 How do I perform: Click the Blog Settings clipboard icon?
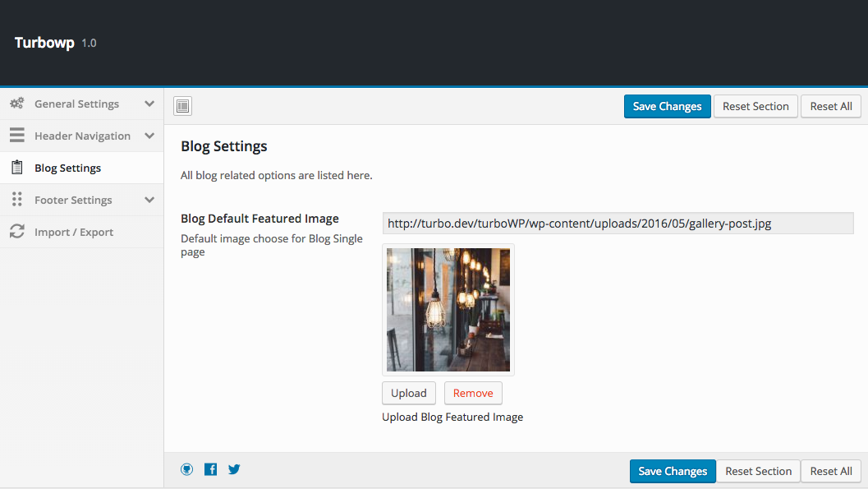[x=16, y=168]
